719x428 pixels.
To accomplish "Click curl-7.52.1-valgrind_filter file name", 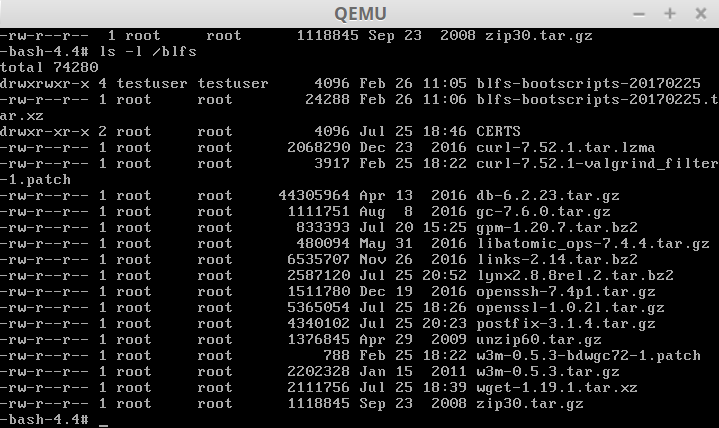I will point(597,164).
